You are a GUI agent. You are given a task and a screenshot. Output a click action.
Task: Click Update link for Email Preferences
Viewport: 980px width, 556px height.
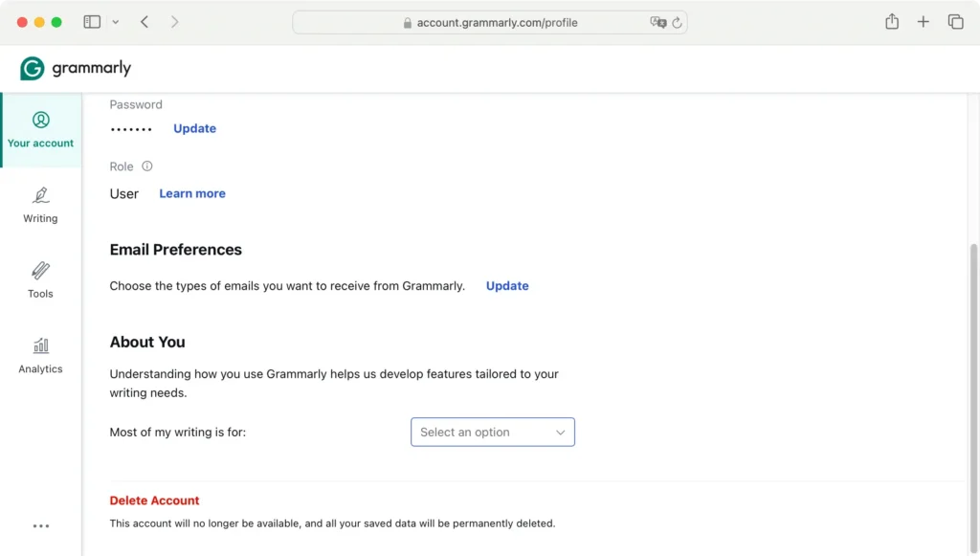(x=507, y=286)
